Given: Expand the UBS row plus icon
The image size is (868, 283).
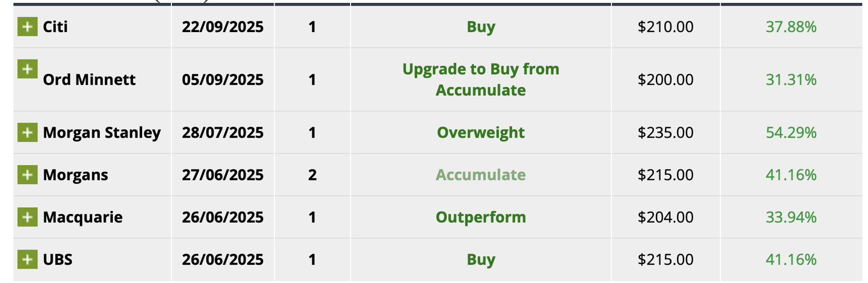Looking at the screenshot, I should pyautogui.click(x=27, y=259).
